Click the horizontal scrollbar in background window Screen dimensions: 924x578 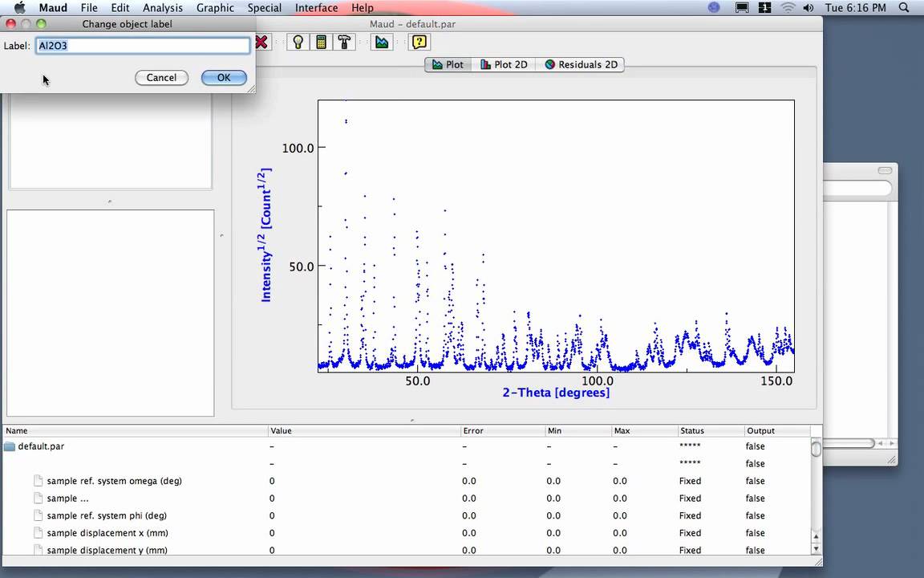[x=849, y=443]
